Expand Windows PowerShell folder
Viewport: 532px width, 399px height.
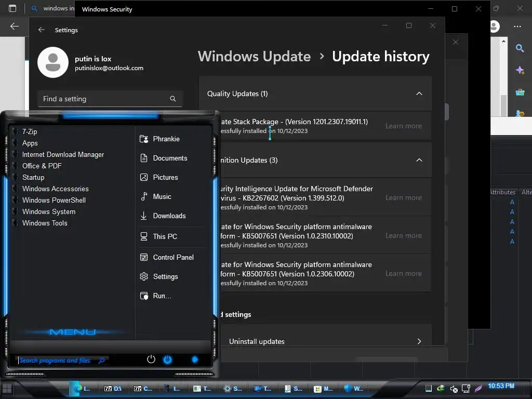click(54, 200)
